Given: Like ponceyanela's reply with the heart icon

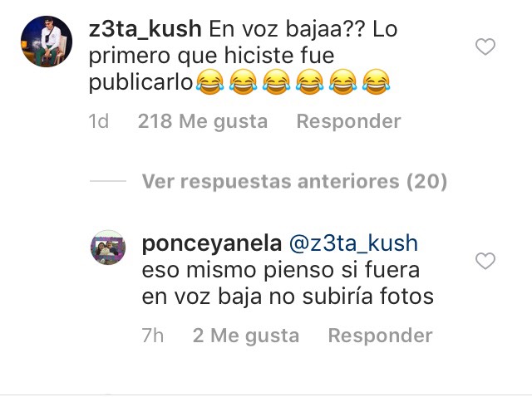Looking at the screenshot, I should click(485, 261).
